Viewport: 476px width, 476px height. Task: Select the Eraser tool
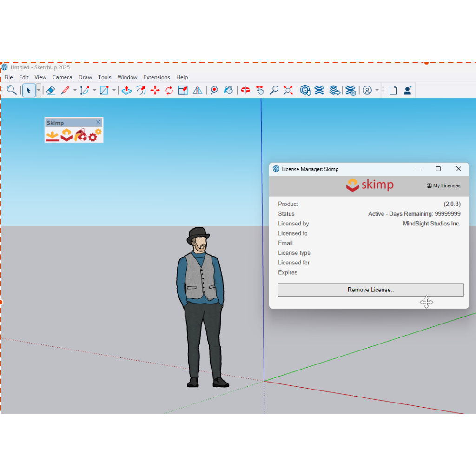click(51, 90)
